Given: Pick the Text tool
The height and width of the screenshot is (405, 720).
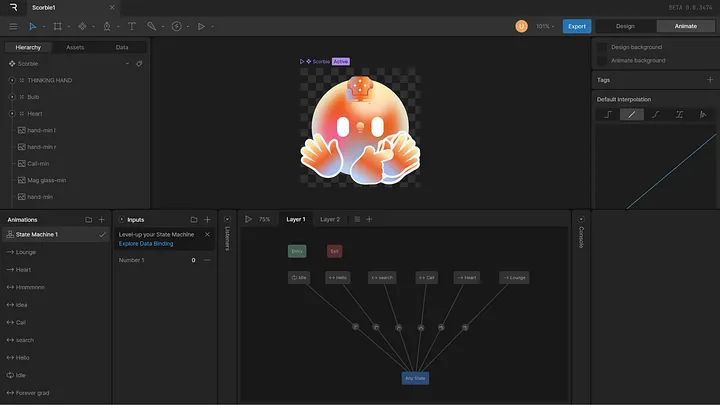Looking at the screenshot, I should pyautogui.click(x=131, y=26).
